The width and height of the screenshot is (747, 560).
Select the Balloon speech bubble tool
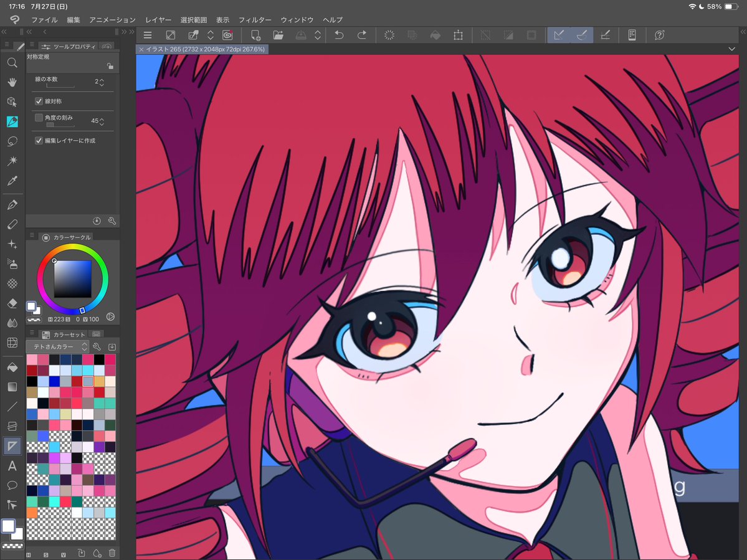(x=12, y=485)
